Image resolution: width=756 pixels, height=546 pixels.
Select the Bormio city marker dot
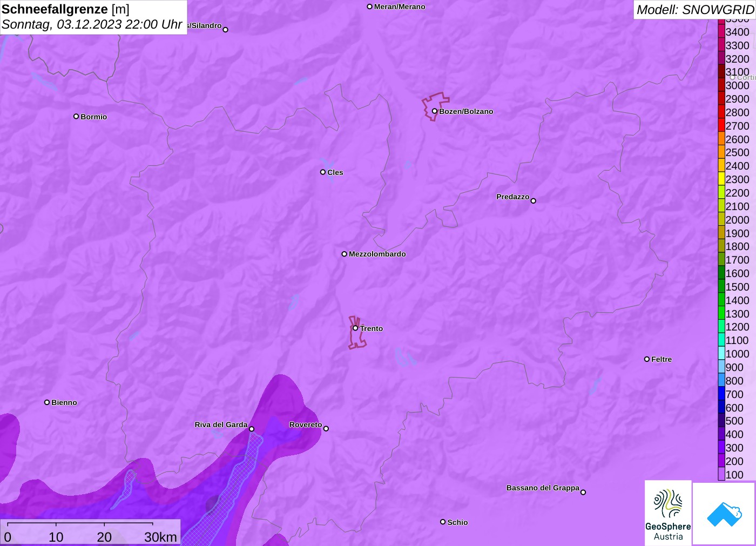[76, 116]
